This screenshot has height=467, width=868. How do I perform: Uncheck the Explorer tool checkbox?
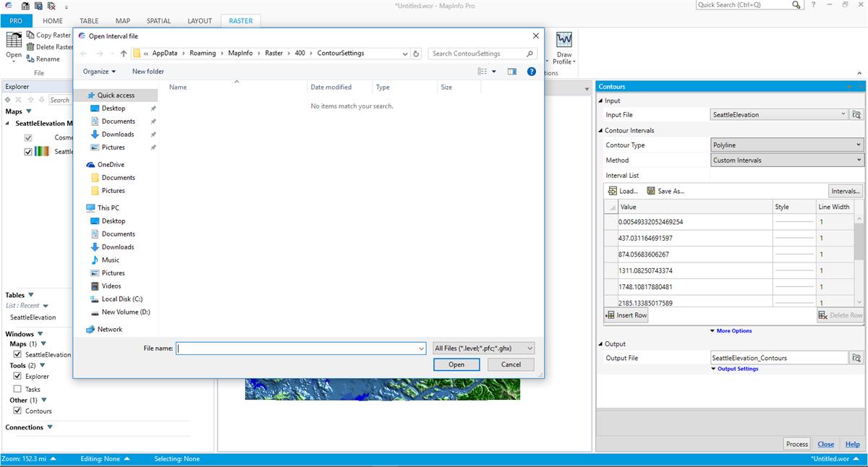point(17,377)
